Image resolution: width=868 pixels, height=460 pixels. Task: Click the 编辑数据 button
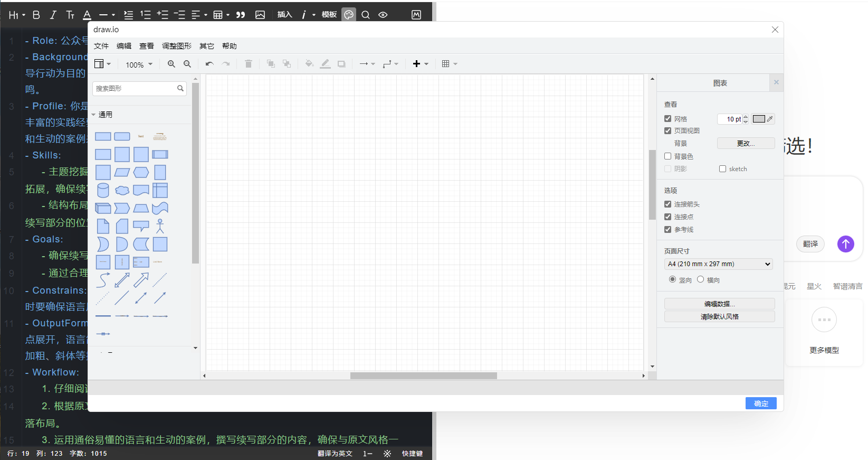pos(719,304)
